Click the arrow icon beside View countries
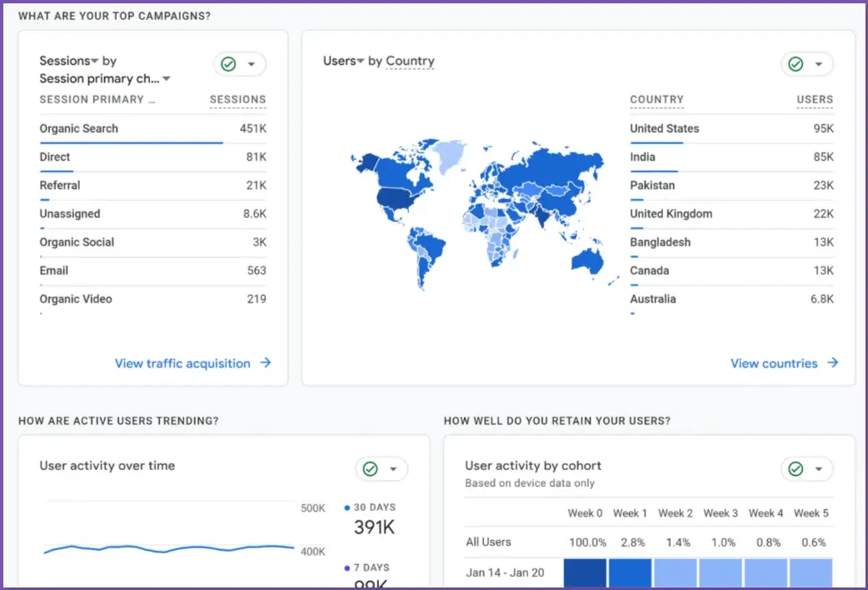Image resolution: width=868 pixels, height=590 pixels. tap(831, 363)
